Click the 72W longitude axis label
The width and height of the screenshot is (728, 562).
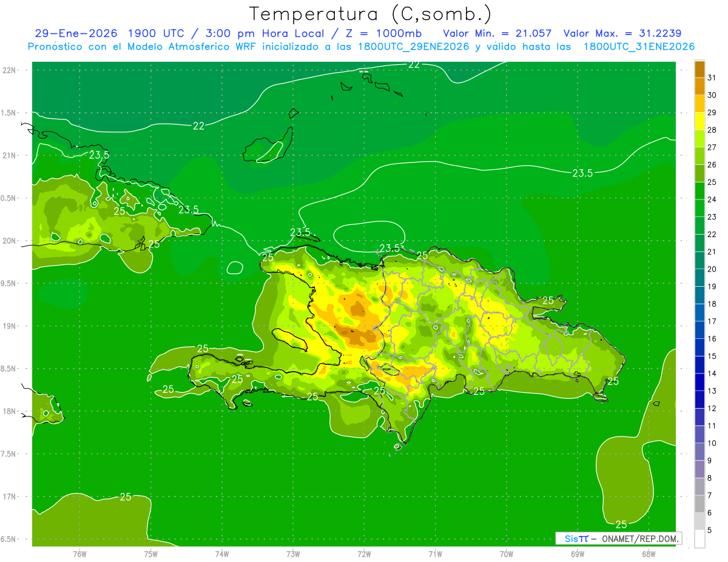tap(364, 554)
